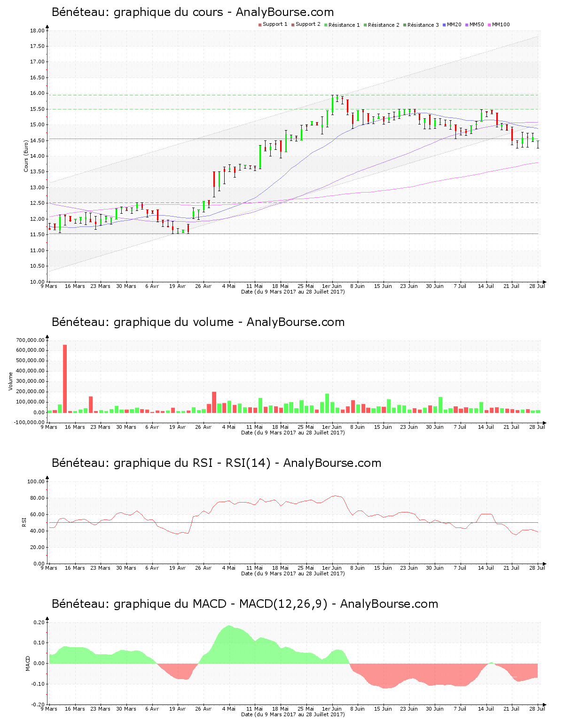Click the date range caption under the MACD chart
This screenshot has width=564, height=728.
click(x=293, y=714)
